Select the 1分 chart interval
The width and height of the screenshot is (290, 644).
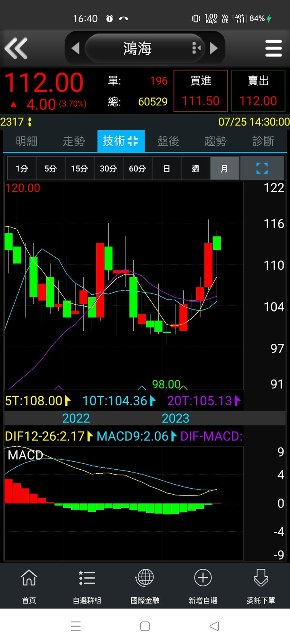[22, 168]
